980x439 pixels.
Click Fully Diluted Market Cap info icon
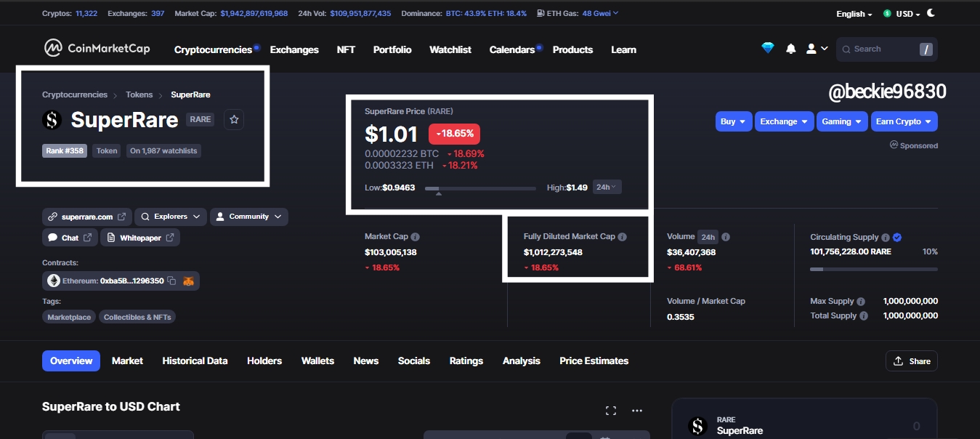coord(623,237)
